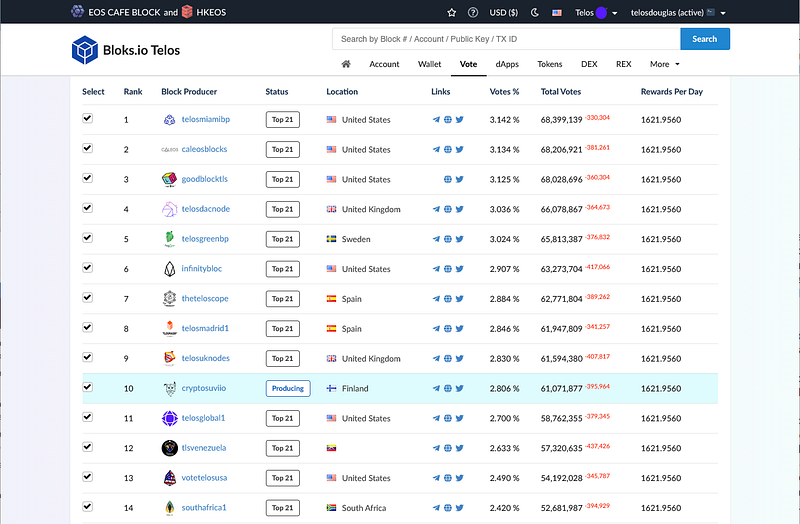
Task: Open goodblocktls website globe icon
Action: (x=447, y=179)
